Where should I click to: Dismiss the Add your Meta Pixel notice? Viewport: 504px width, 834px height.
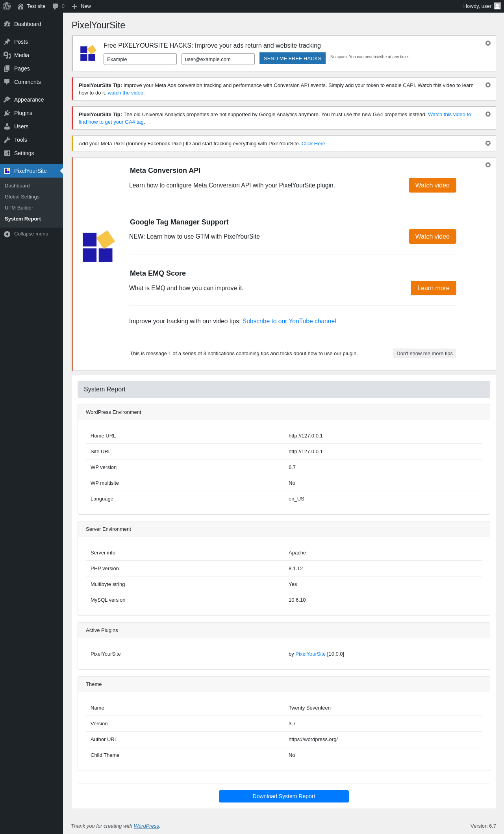pos(488,143)
